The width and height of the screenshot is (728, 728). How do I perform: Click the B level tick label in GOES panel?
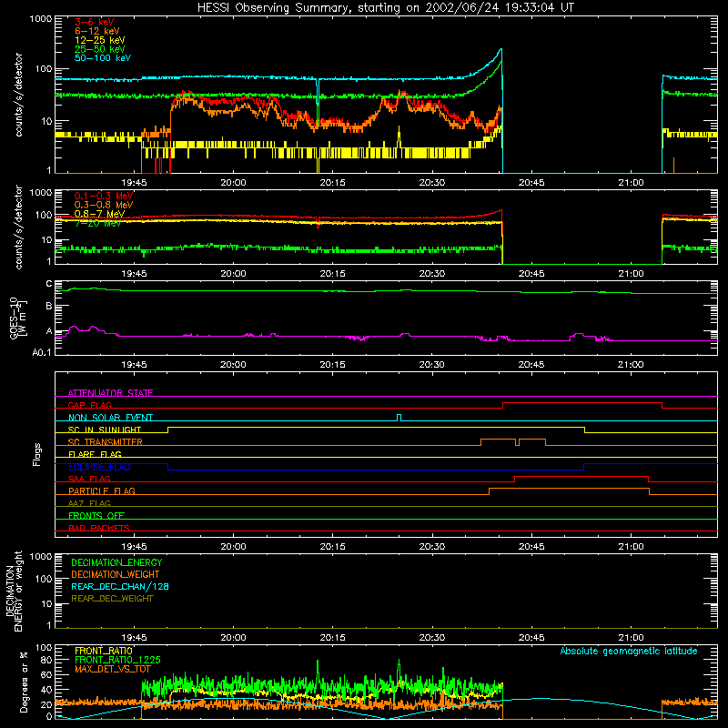coord(49,307)
